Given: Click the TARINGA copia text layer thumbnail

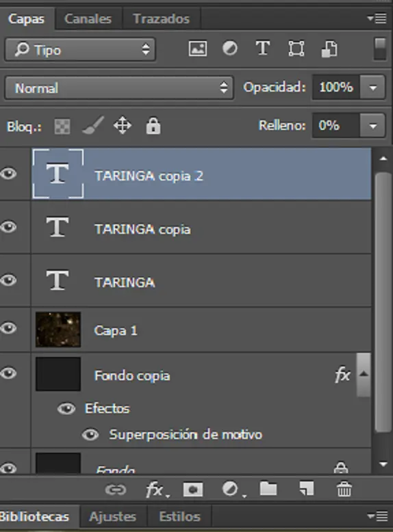Looking at the screenshot, I should [x=57, y=226].
